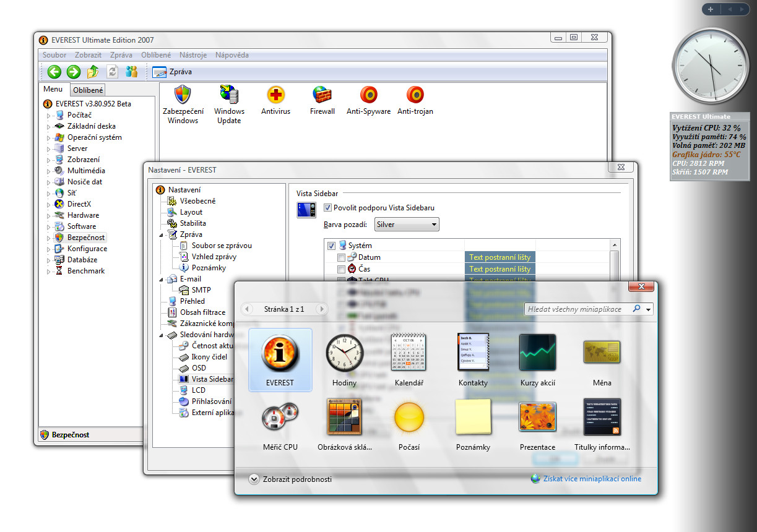Select Layout in settings tree
The image size is (757, 532).
pyautogui.click(x=191, y=212)
